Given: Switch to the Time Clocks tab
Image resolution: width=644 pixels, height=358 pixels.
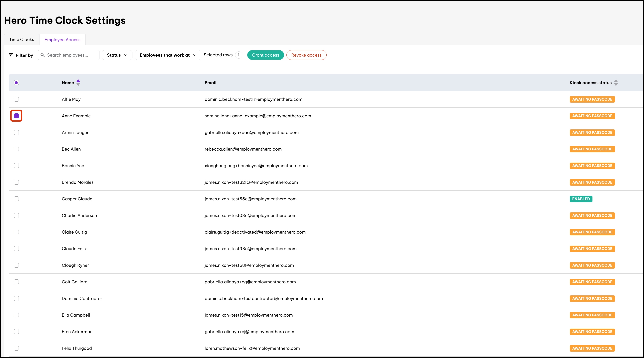Looking at the screenshot, I should click(22, 40).
